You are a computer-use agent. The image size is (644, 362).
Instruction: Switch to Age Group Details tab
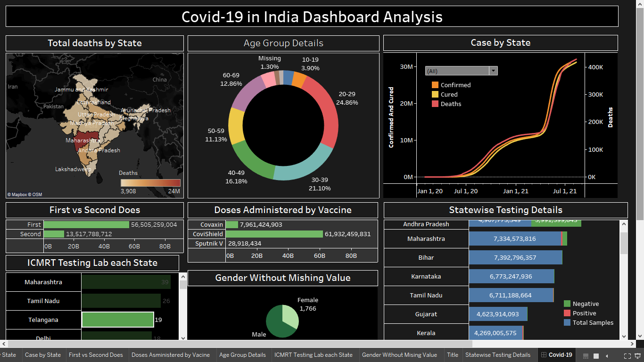[242, 355]
